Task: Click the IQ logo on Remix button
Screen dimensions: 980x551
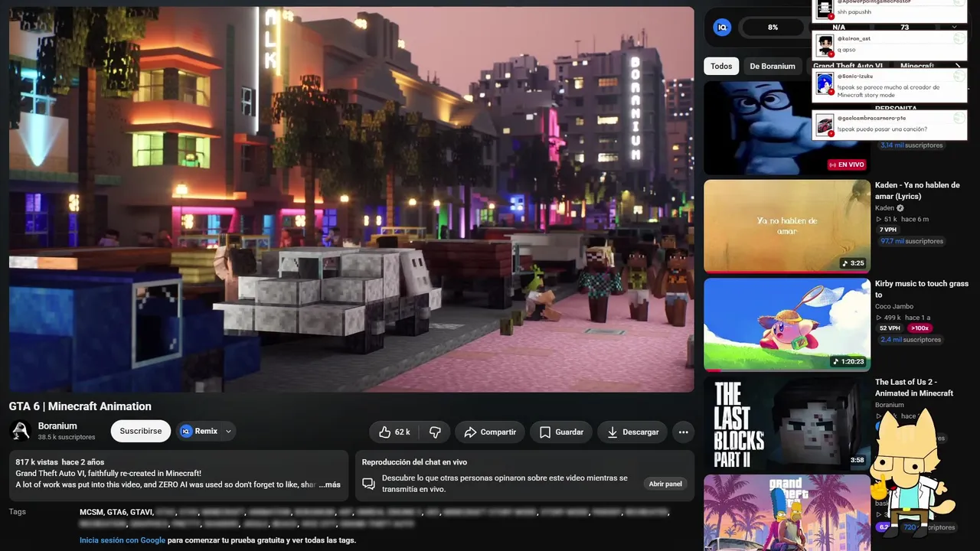Action: click(186, 431)
